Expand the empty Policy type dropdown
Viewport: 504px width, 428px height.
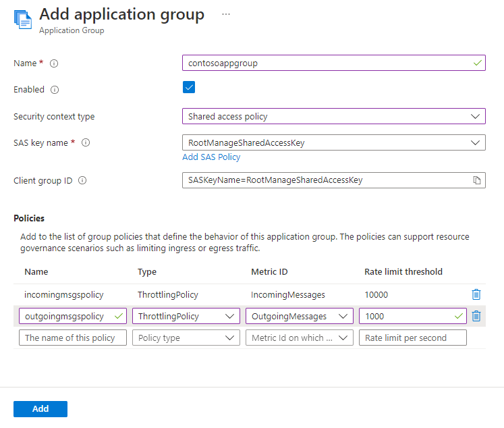pos(186,338)
